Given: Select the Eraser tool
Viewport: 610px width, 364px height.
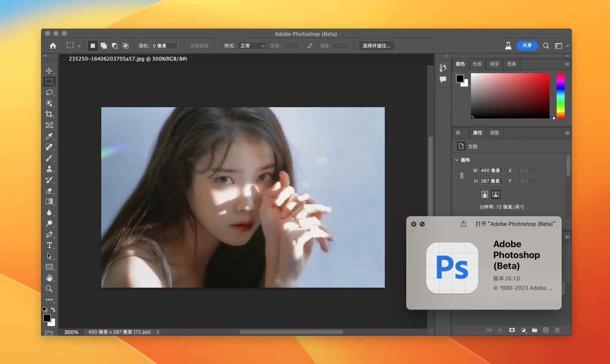Looking at the screenshot, I should (49, 191).
